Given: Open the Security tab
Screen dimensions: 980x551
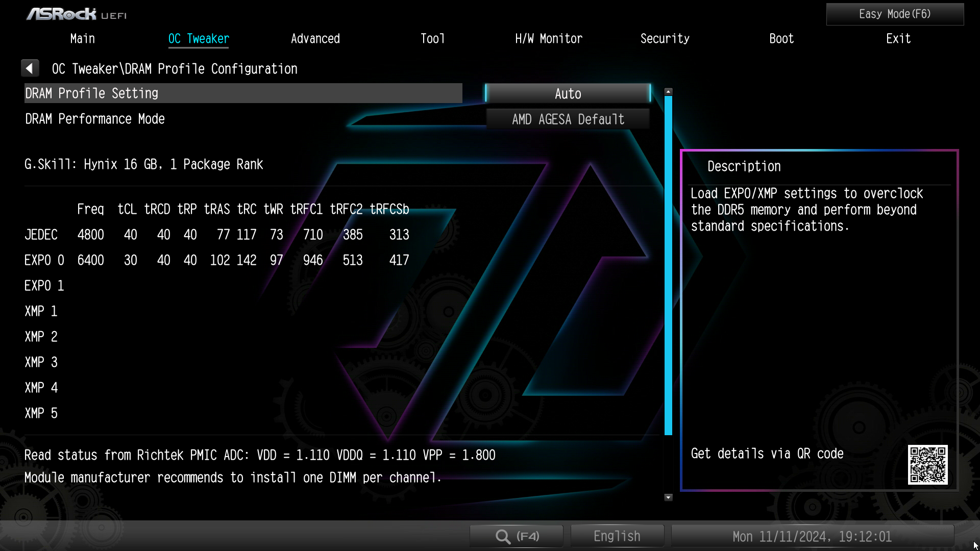Looking at the screenshot, I should coord(665,39).
